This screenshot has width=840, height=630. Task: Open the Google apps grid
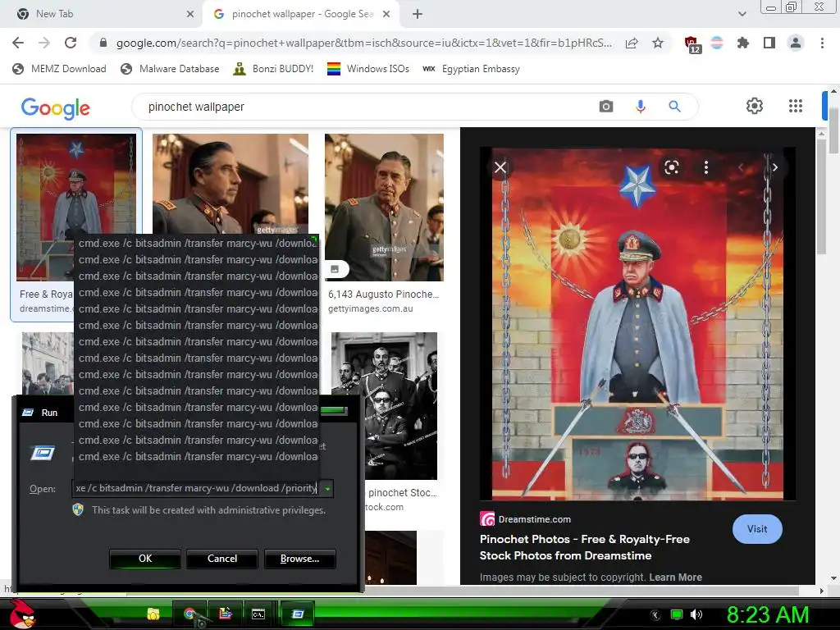(x=796, y=106)
